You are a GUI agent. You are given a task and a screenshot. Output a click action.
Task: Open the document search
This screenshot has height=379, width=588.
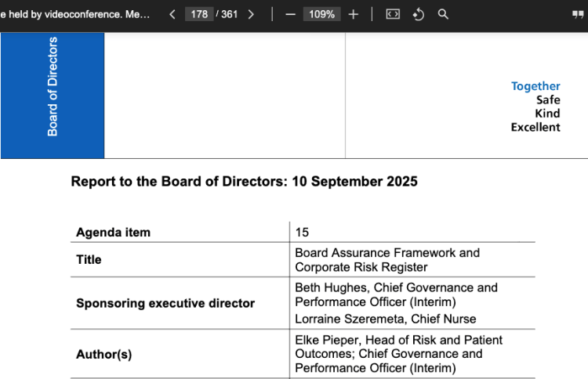pyautogui.click(x=444, y=14)
